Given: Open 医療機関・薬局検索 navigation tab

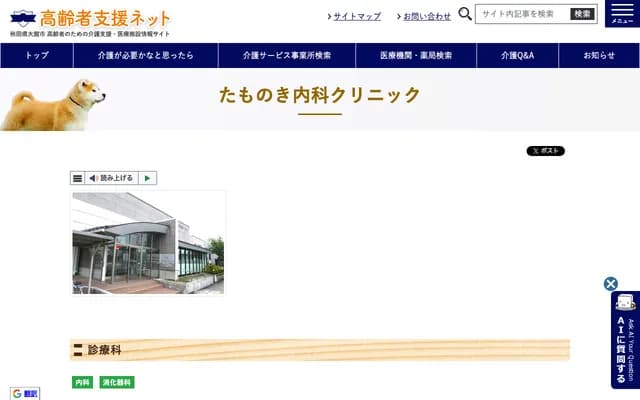Looking at the screenshot, I should [416, 56].
